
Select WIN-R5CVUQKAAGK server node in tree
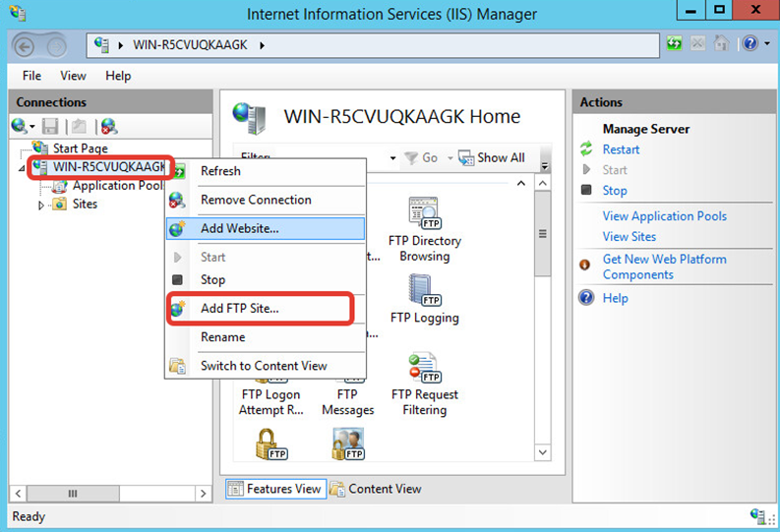[109, 166]
